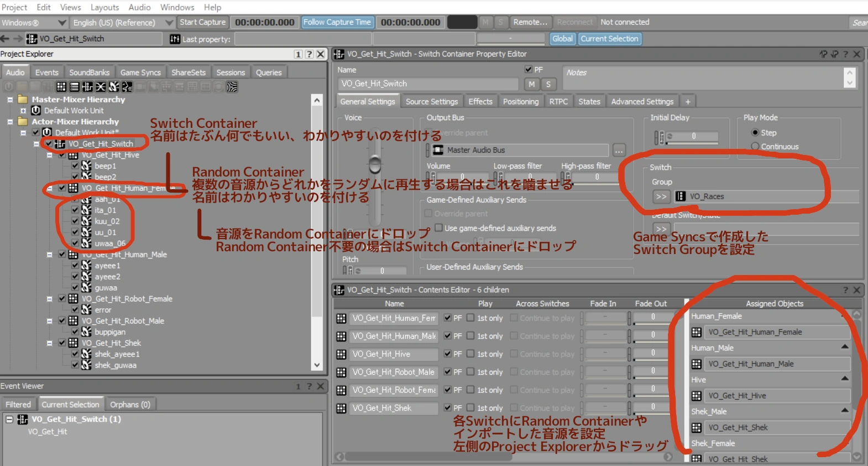Click the VO_Races switch group icon
Image resolution: width=868 pixels, height=466 pixels.
(x=681, y=196)
